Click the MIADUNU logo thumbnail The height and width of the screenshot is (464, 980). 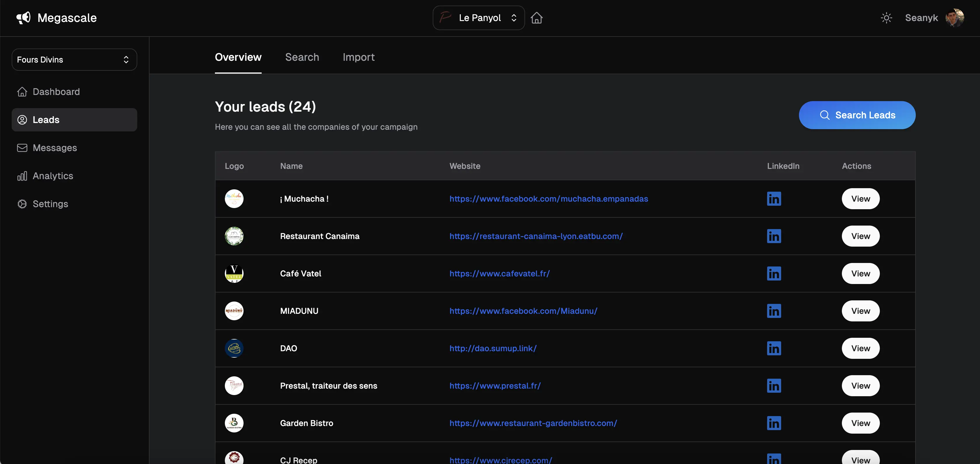coord(234,311)
